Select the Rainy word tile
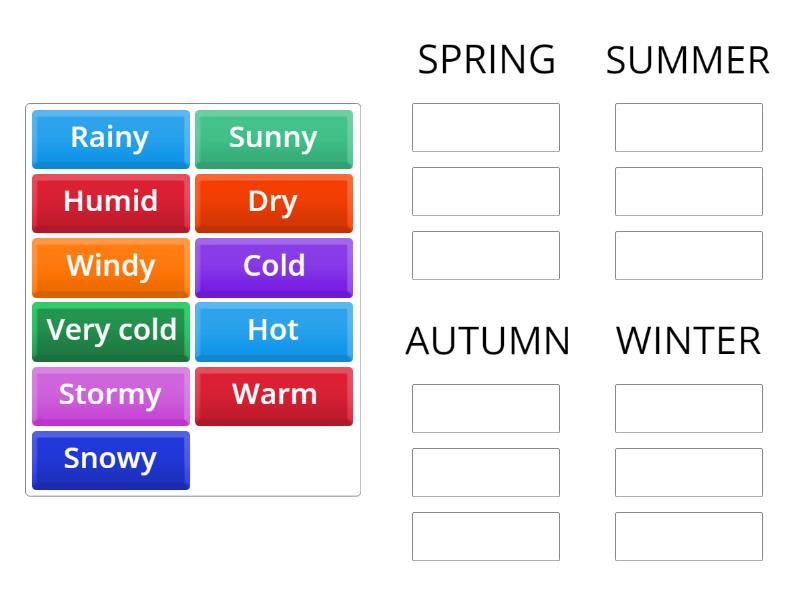 coord(110,139)
